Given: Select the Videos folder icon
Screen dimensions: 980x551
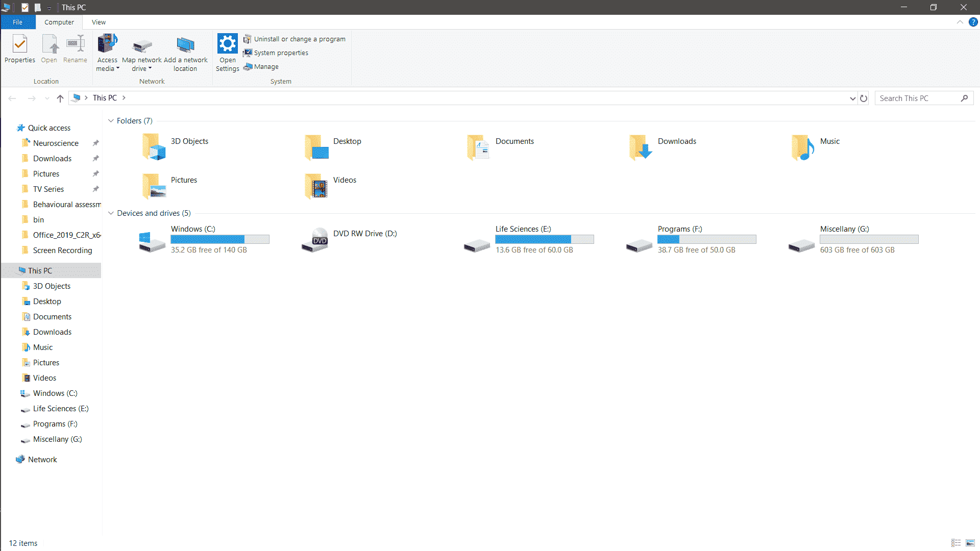Looking at the screenshot, I should [316, 186].
